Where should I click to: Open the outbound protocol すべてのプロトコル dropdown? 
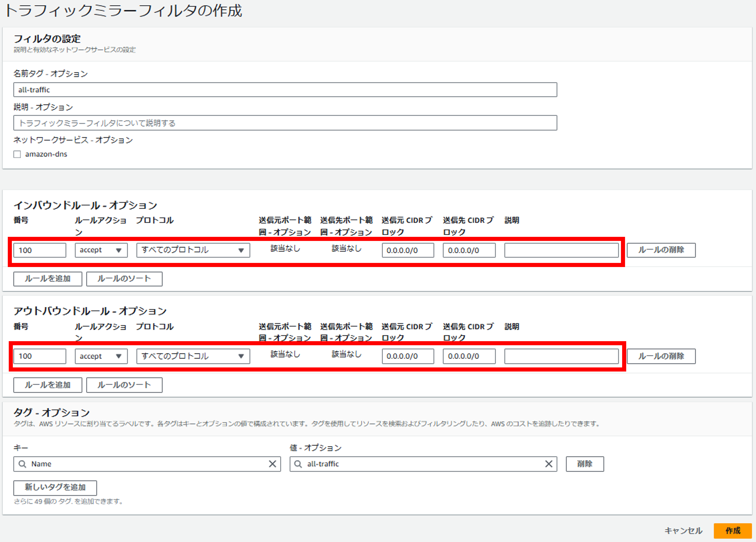[x=193, y=356]
